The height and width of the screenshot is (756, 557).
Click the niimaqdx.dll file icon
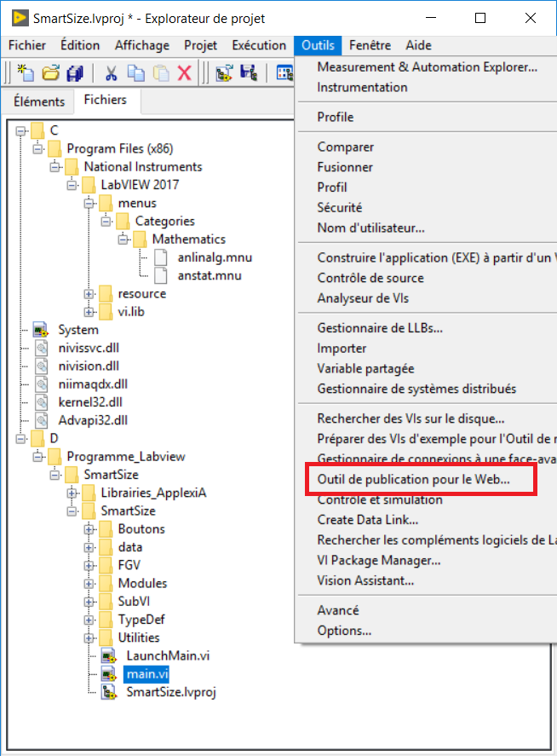(42, 384)
